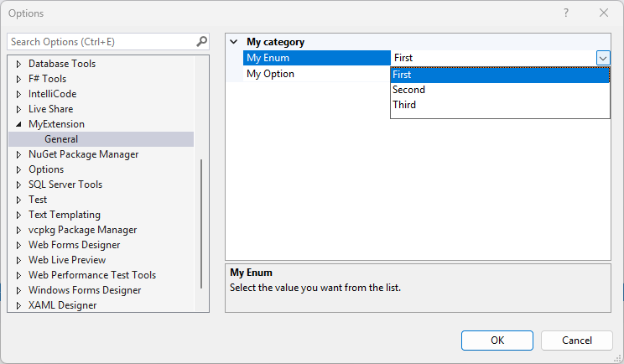
Task: Open the My Enum dropdown arrow
Action: (x=603, y=58)
